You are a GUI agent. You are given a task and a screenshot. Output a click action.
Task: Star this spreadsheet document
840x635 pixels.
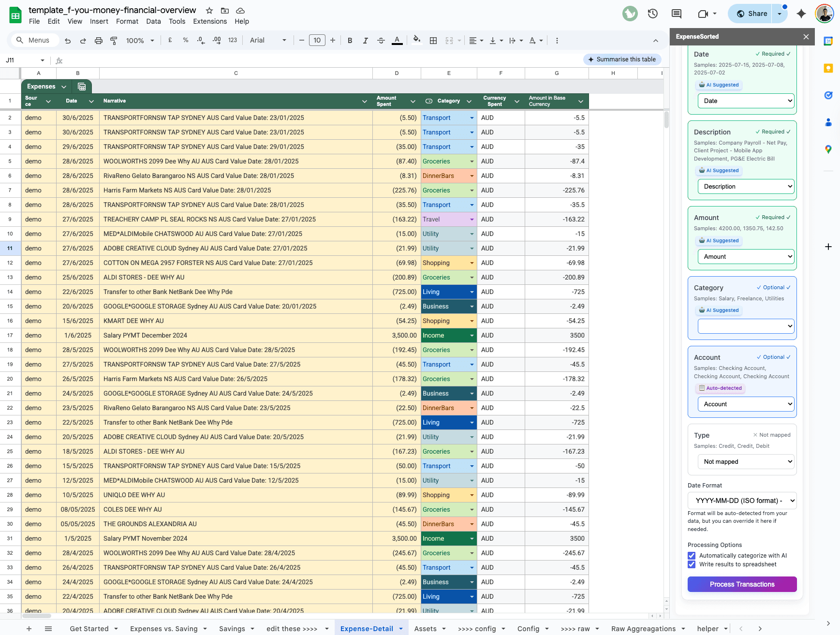[x=209, y=11]
